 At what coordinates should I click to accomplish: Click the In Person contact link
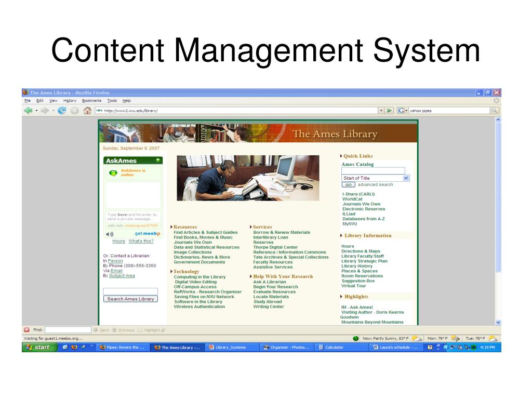(115, 261)
